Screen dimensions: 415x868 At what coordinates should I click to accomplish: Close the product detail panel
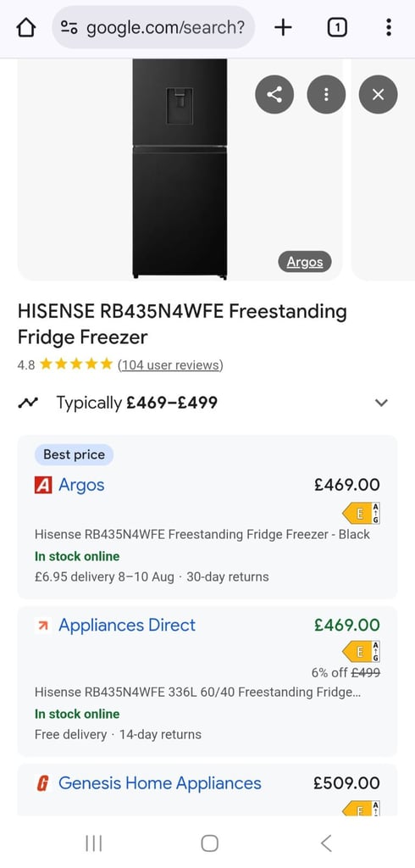point(378,95)
